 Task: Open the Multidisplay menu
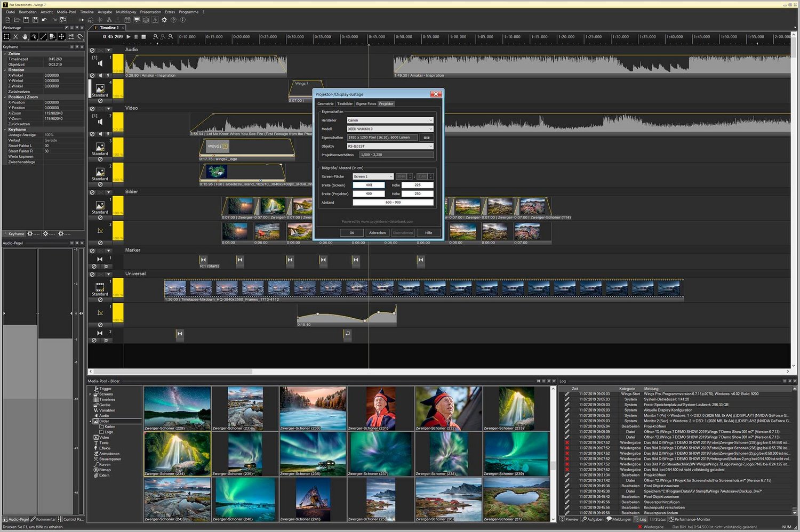(x=126, y=12)
